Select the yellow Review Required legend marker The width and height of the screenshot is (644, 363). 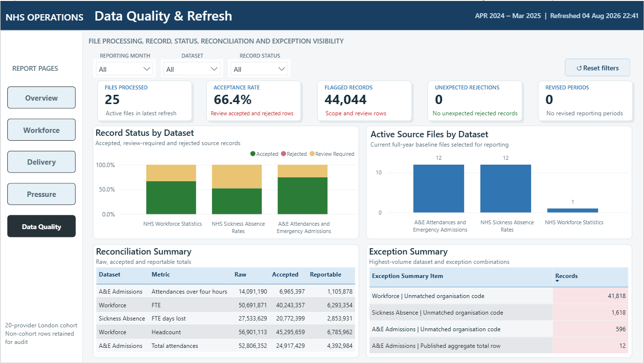coord(312,154)
